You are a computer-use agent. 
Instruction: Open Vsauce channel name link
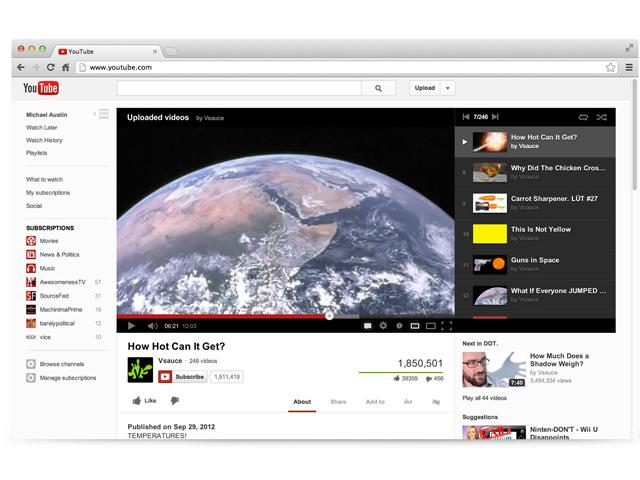point(170,361)
